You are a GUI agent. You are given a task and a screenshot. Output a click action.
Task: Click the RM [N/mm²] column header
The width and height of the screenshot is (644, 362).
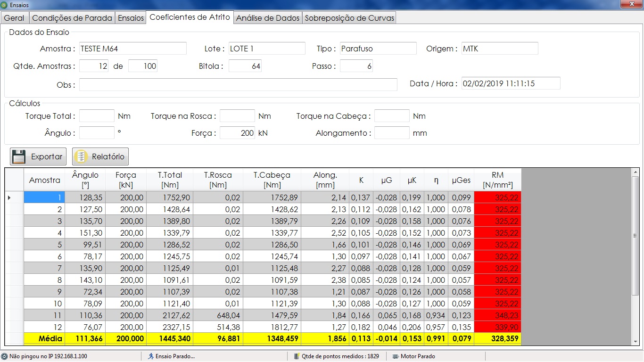(x=498, y=180)
